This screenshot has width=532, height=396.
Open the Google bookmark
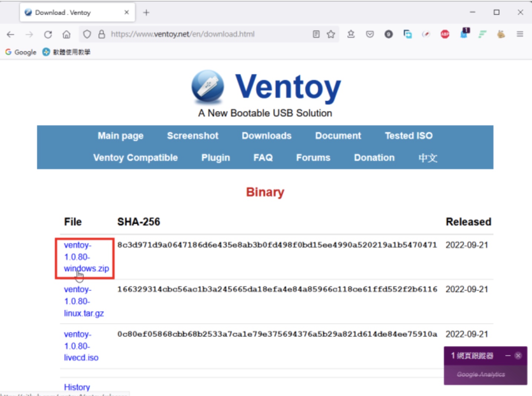click(x=21, y=52)
